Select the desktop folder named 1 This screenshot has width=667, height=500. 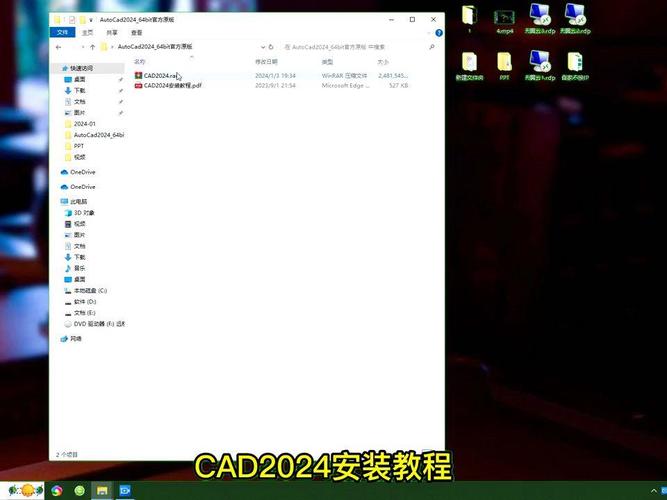[470, 20]
